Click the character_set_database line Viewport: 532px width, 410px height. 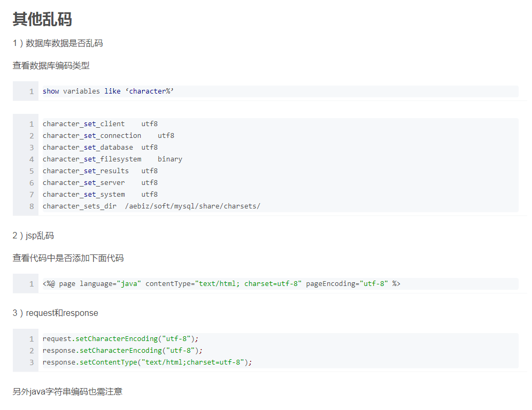tap(100, 148)
